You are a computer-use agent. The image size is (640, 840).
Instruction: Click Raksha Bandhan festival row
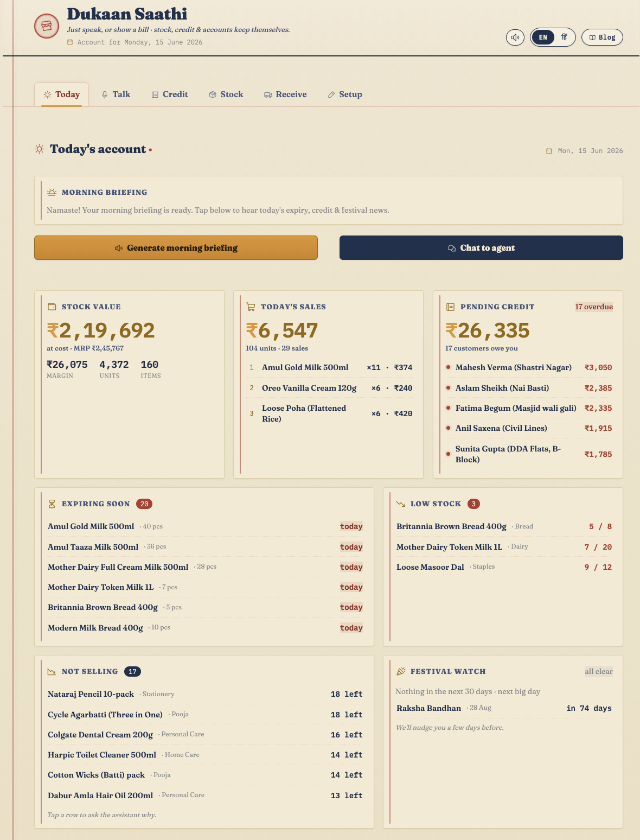[504, 708]
